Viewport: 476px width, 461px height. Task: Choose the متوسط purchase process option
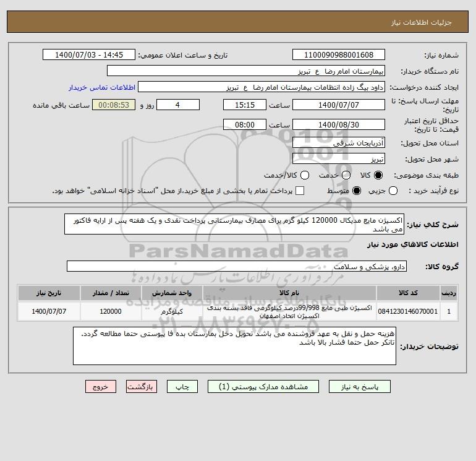click(x=357, y=191)
